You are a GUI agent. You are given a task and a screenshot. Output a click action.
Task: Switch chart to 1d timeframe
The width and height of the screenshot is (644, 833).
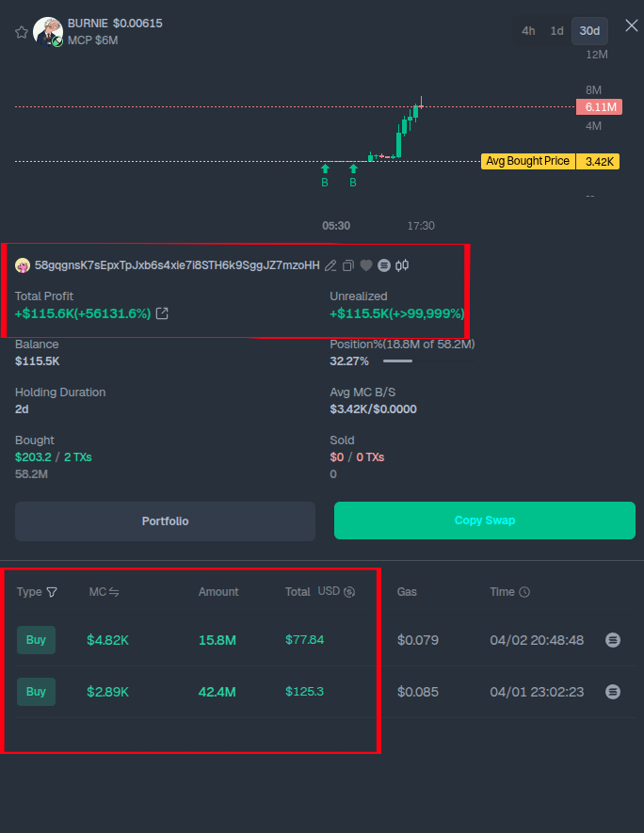(556, 31)
